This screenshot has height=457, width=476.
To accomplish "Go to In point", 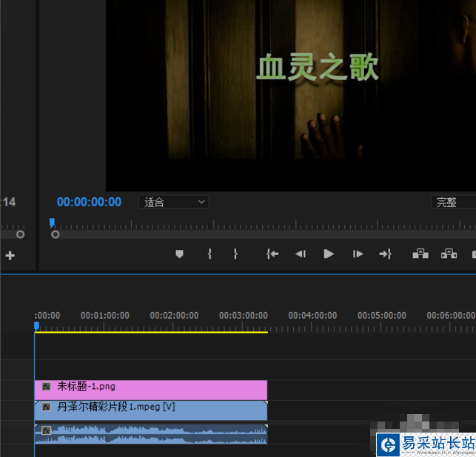I will pyautogui.click(x=272, y=254).
